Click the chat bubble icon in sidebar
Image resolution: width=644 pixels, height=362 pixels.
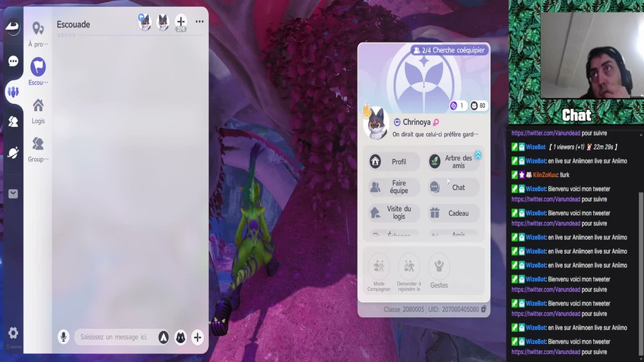13,61
